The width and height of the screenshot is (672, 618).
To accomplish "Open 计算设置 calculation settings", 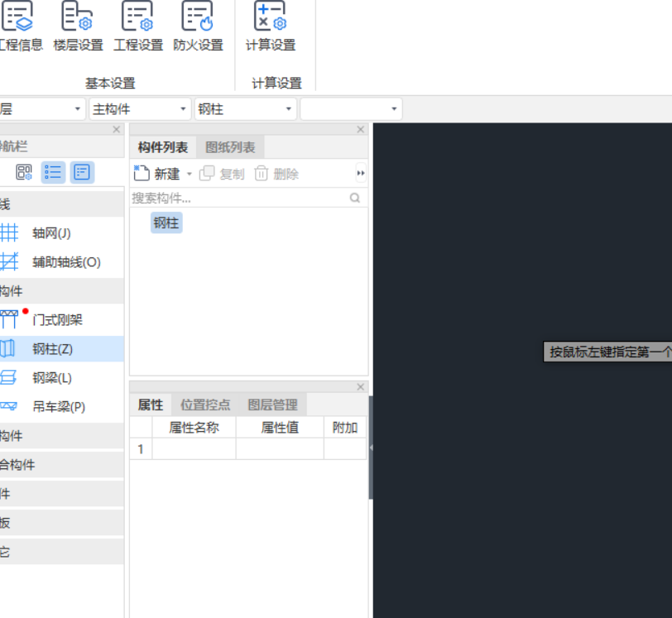I will [271, 26].
